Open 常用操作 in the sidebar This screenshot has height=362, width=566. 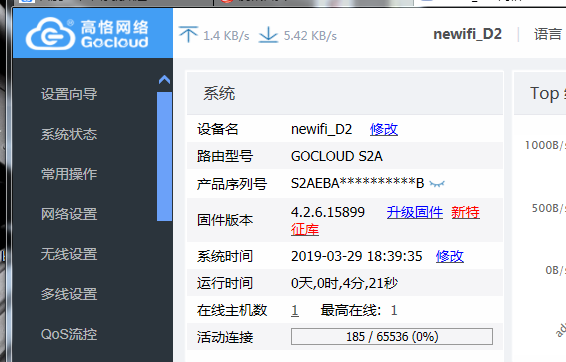click(x=69, y=174)
